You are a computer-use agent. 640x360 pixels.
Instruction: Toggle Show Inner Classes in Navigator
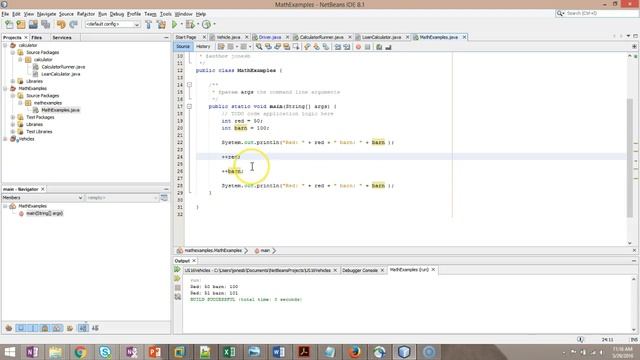pyautogui.click(x=57, y=328)
